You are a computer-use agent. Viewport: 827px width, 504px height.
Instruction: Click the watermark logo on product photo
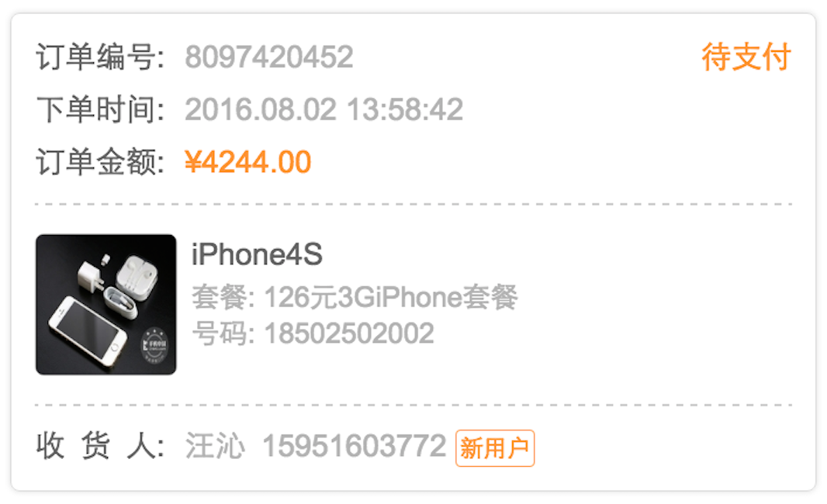click(154, 346)
